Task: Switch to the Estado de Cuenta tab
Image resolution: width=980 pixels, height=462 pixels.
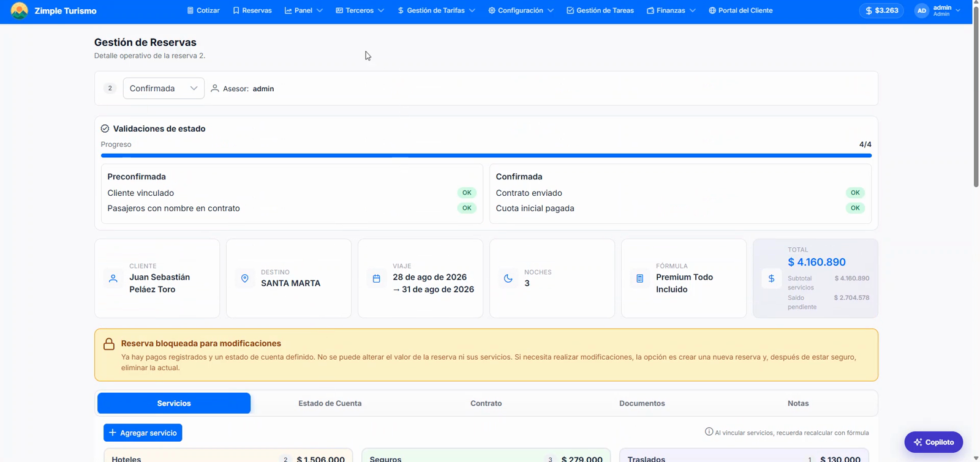Action: coord(330,403)
